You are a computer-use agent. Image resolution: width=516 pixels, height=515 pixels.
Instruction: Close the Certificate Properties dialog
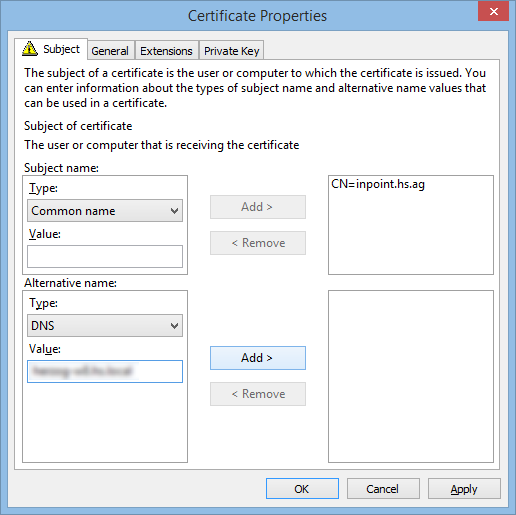493,11
